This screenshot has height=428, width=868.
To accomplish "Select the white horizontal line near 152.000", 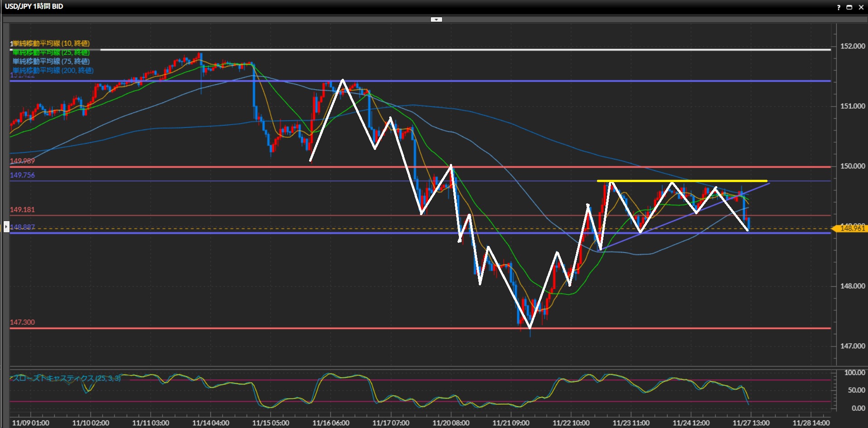I will point(453,50).
